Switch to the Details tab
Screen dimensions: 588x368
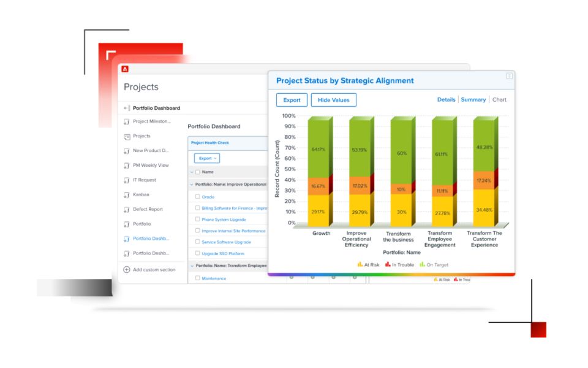[446, 99]
